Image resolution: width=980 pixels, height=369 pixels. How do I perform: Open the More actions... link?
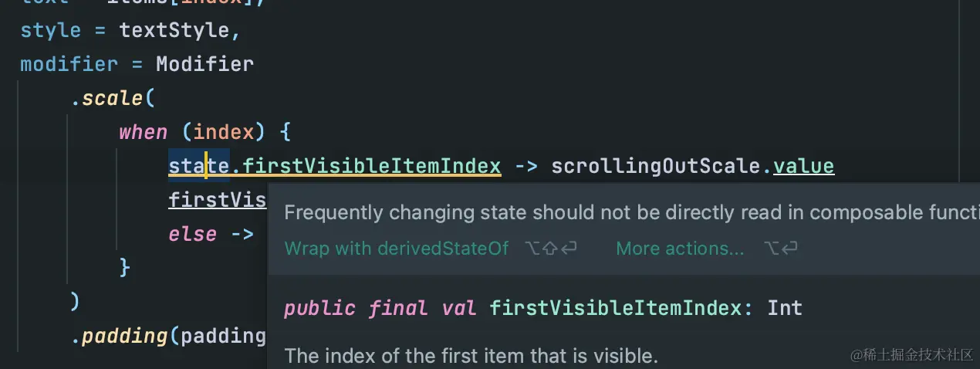pyautogui.click(x=680, y=249)
